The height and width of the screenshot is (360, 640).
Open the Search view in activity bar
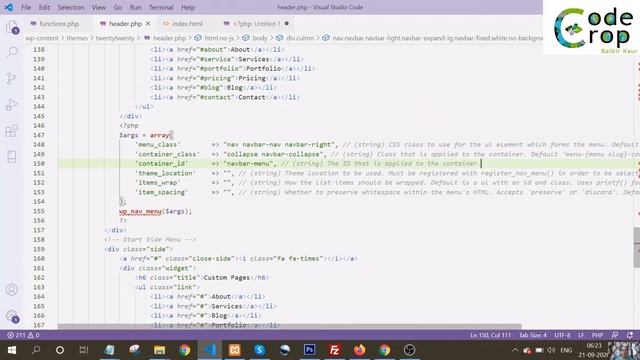[12, 52]
